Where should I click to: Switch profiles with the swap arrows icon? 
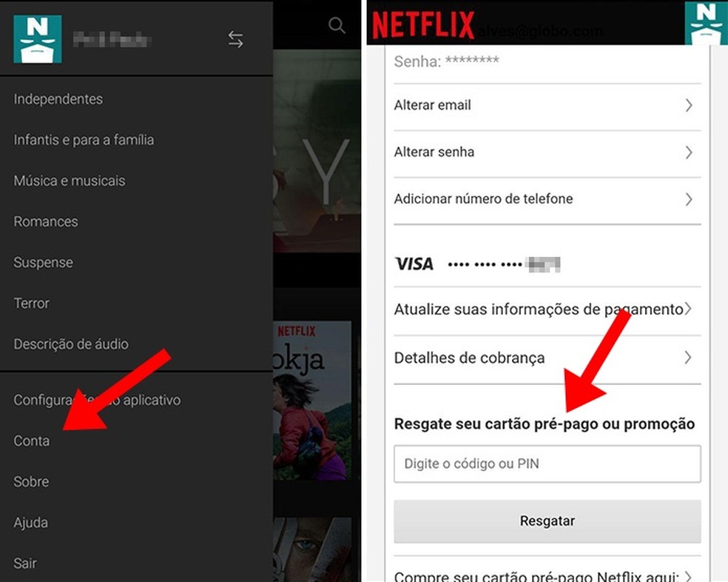[x=235, y=39]
